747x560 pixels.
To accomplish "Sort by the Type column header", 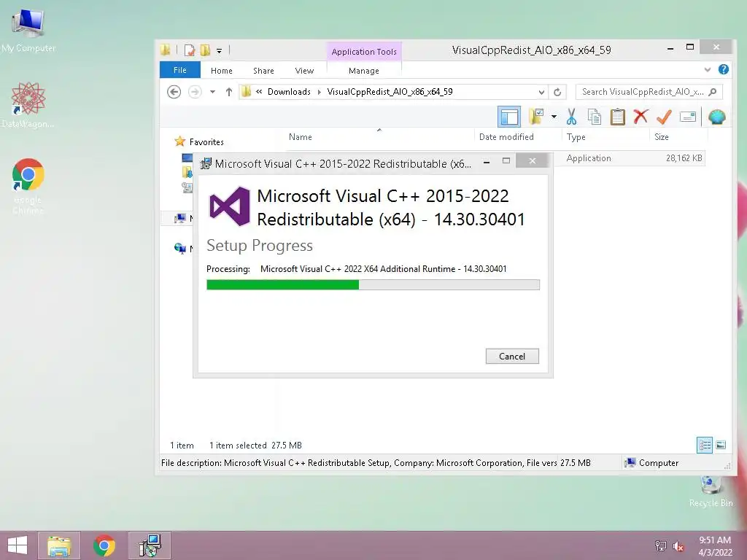I will pos(576,136).
